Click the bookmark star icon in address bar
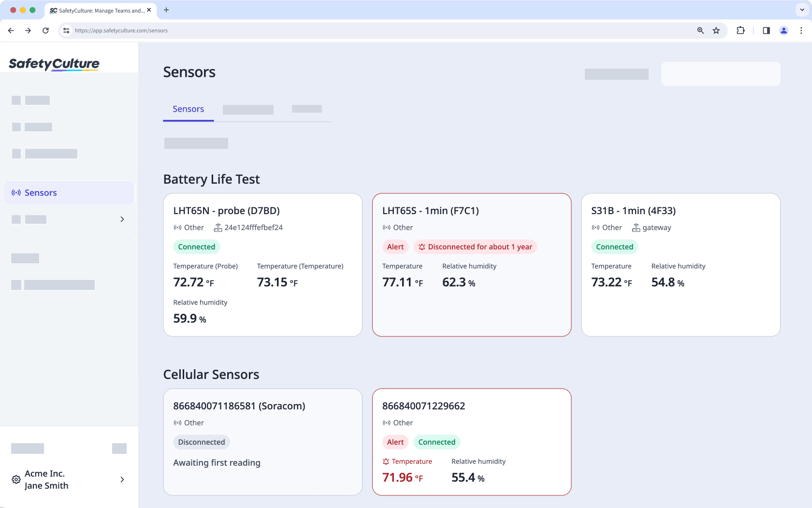This screenshot has height=508, width=812. tap(716, 30)
